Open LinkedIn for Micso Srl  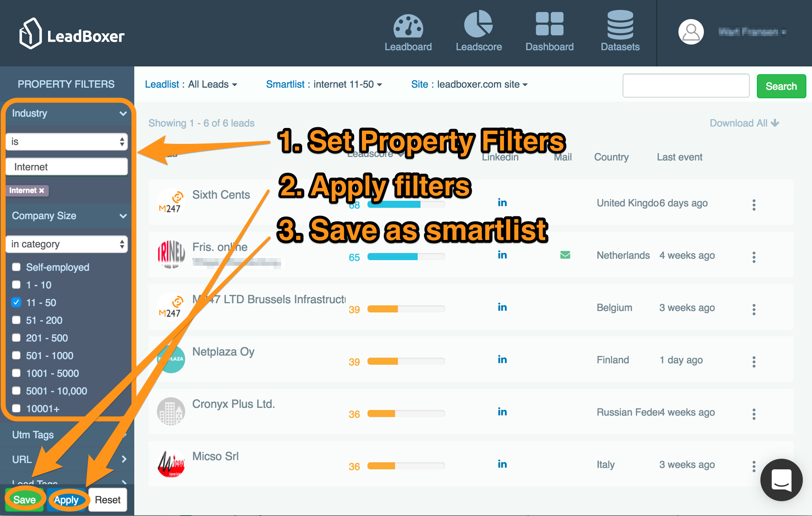tap(502, 464)
